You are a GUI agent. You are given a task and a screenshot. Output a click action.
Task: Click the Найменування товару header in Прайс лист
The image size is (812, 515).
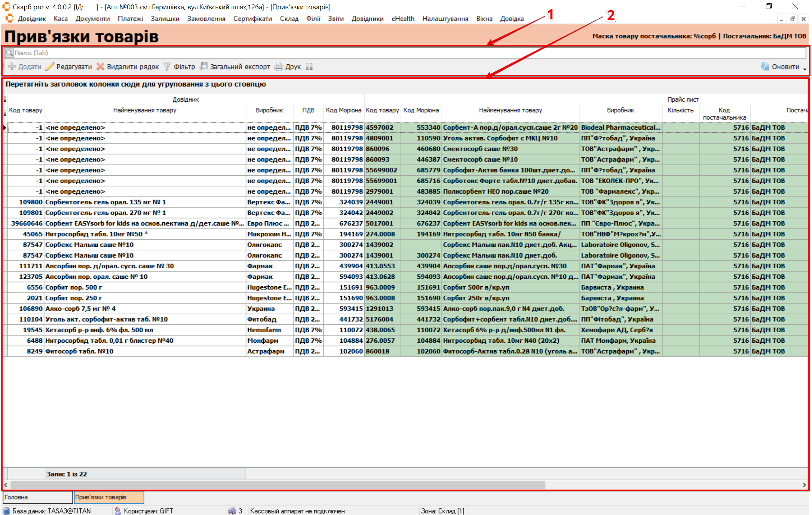(x=510, y=110)
